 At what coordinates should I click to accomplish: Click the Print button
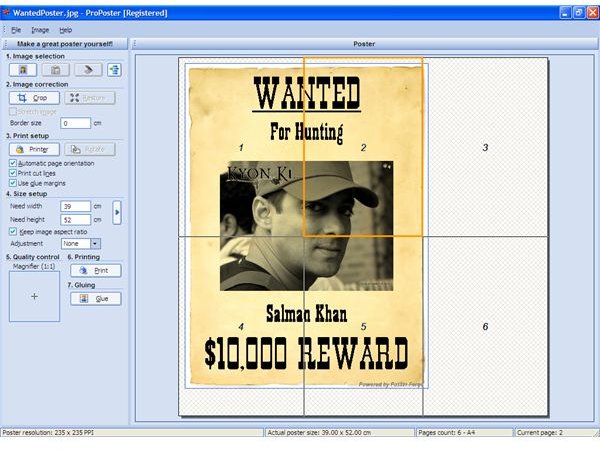(x=96, y=271)
